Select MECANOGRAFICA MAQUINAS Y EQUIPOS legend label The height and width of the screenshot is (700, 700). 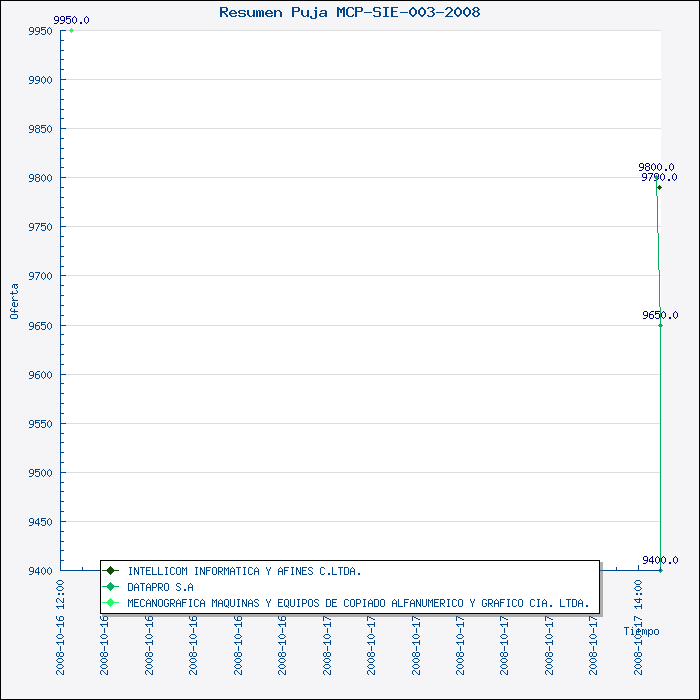pyautogui.click(x=358, y=603)
